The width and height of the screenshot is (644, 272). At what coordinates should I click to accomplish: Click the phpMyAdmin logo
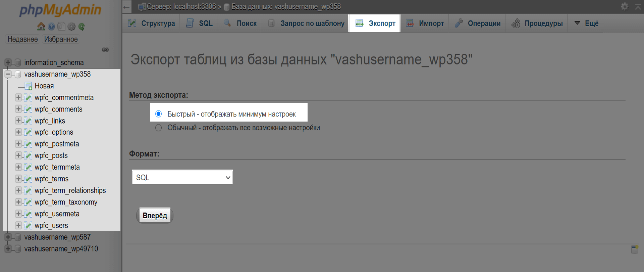pyautogui.click(x=60, y=10)
